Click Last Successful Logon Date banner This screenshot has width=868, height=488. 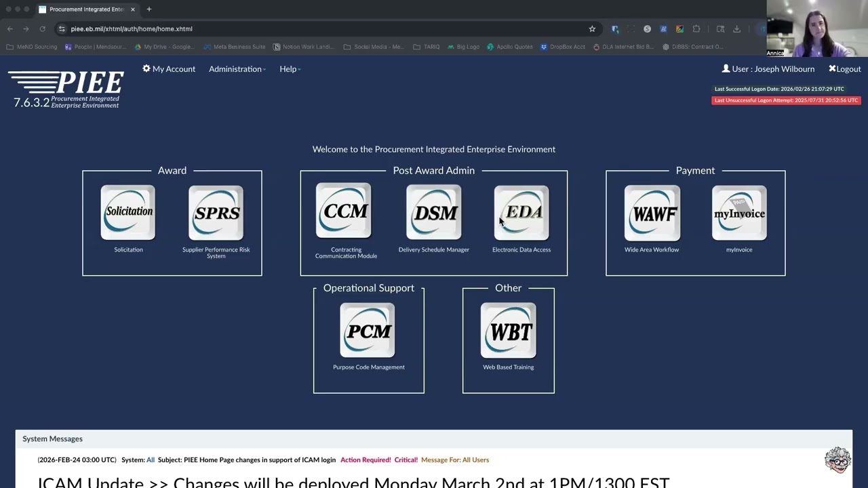pos(779,89)
